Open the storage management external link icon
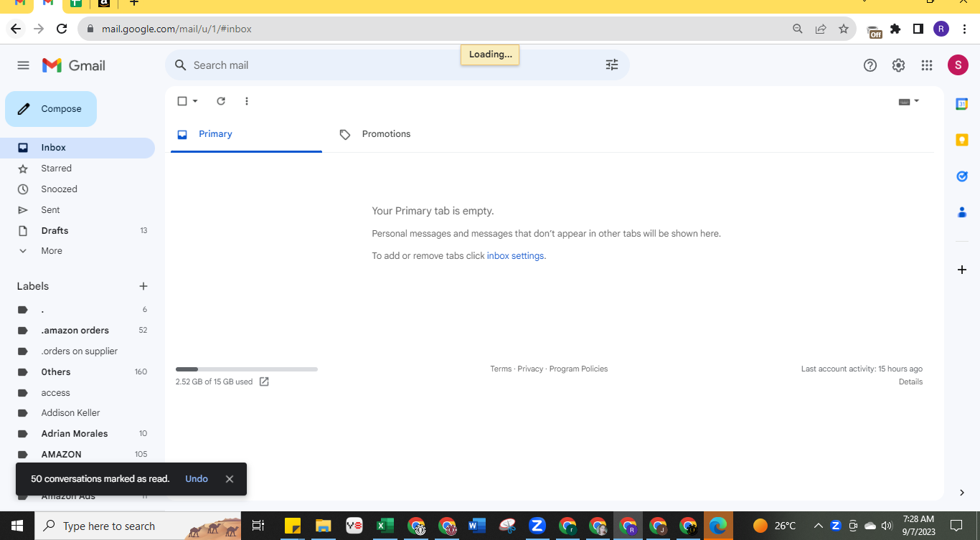The image size is (980, 540). point(264,382)
